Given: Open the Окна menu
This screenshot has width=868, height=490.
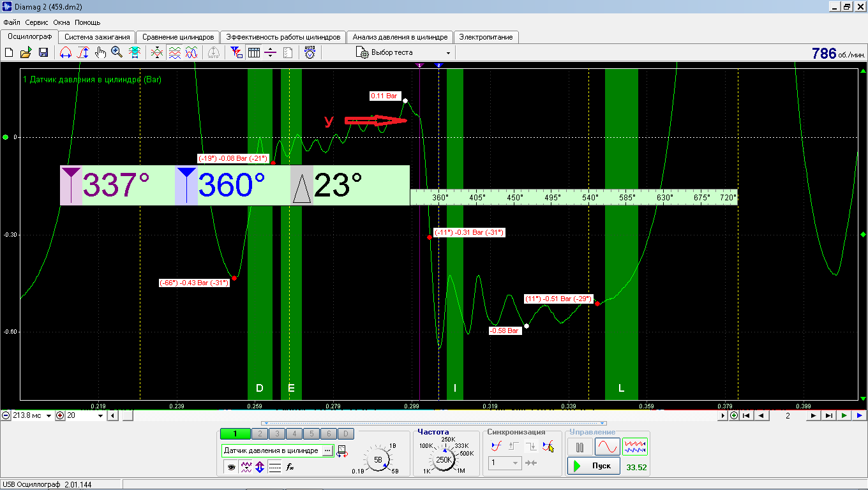Looking at the screenshot, I should pos(61,22).
